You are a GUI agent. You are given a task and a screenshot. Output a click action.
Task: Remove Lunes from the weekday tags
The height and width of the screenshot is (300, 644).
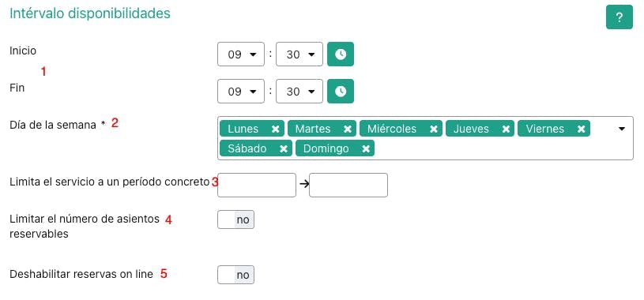(x=275, y=129)
